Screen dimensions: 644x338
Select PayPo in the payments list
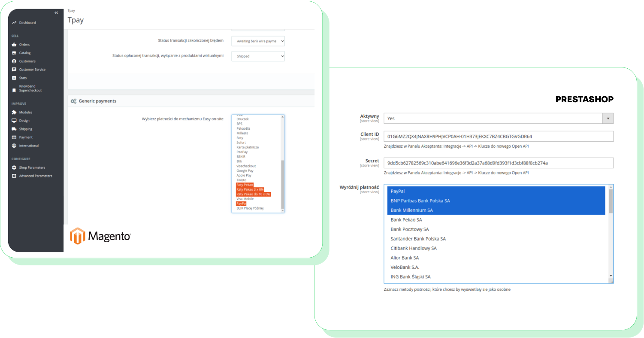pyautogui.click(x=241, y=204)
